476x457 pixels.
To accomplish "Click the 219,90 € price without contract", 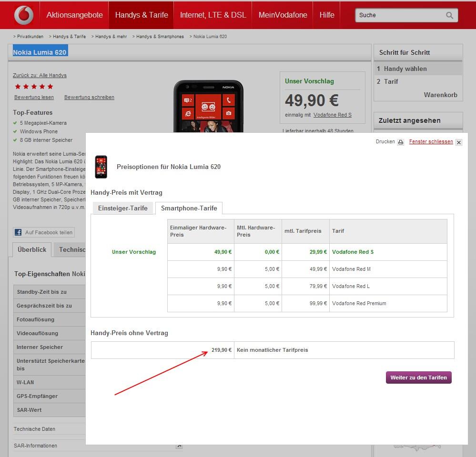I will (221, 350).
